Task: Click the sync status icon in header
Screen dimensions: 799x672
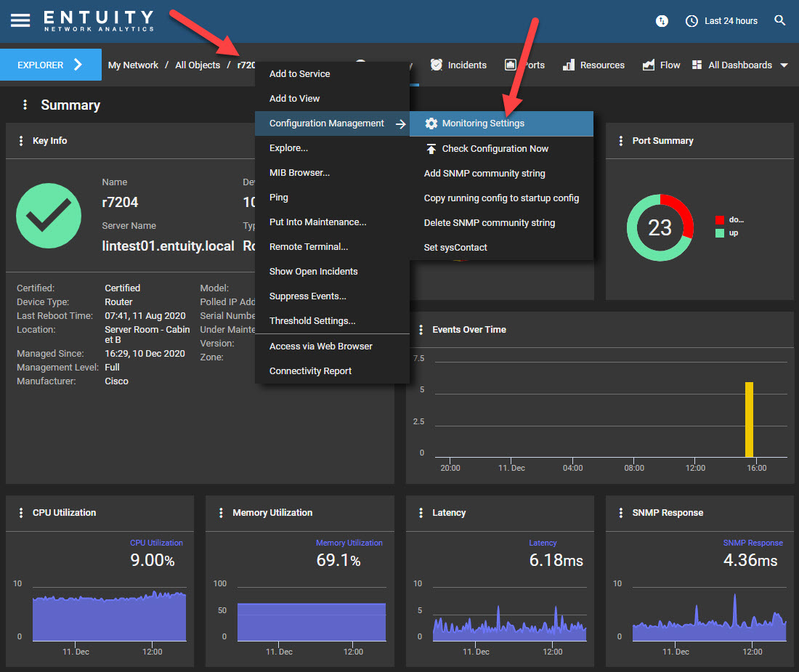Action: pyautogui.click(x=662, y=21)
